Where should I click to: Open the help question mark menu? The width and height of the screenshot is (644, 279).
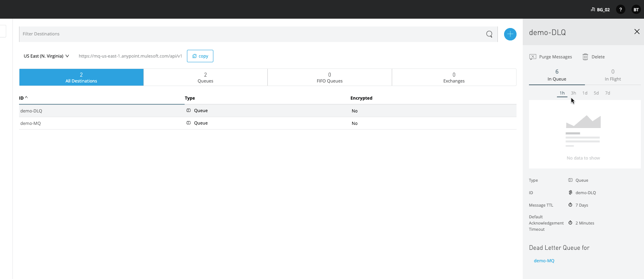click(x=621, y=10)
